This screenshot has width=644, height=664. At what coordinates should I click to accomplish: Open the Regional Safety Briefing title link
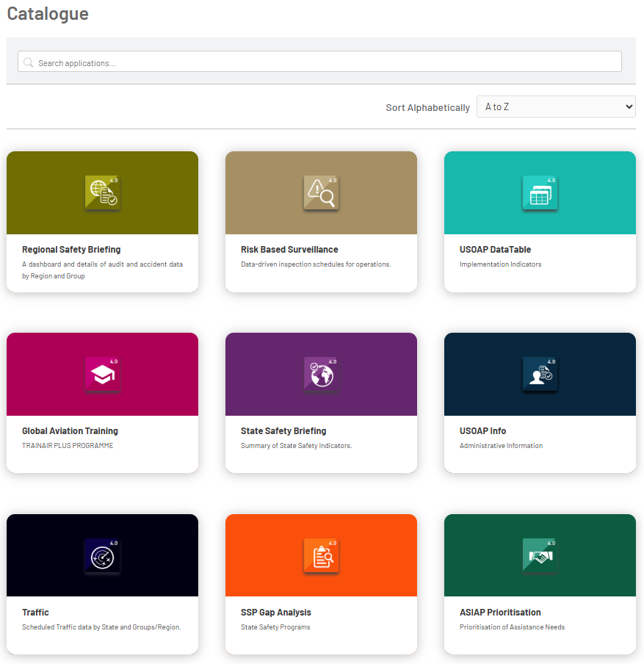(71, 250)
